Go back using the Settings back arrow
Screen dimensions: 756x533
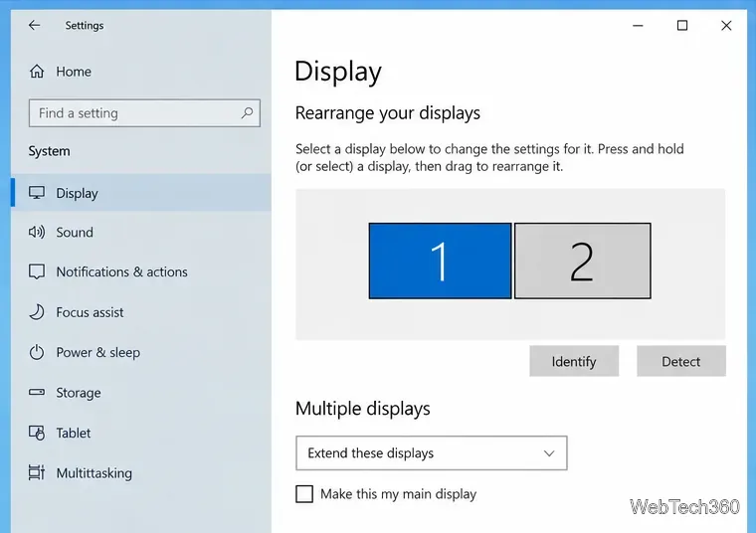(34, 25)
